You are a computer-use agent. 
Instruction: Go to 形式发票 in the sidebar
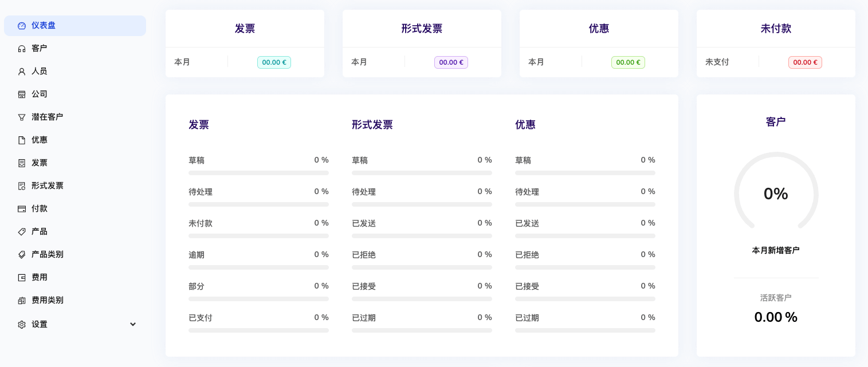coord(48,186)
